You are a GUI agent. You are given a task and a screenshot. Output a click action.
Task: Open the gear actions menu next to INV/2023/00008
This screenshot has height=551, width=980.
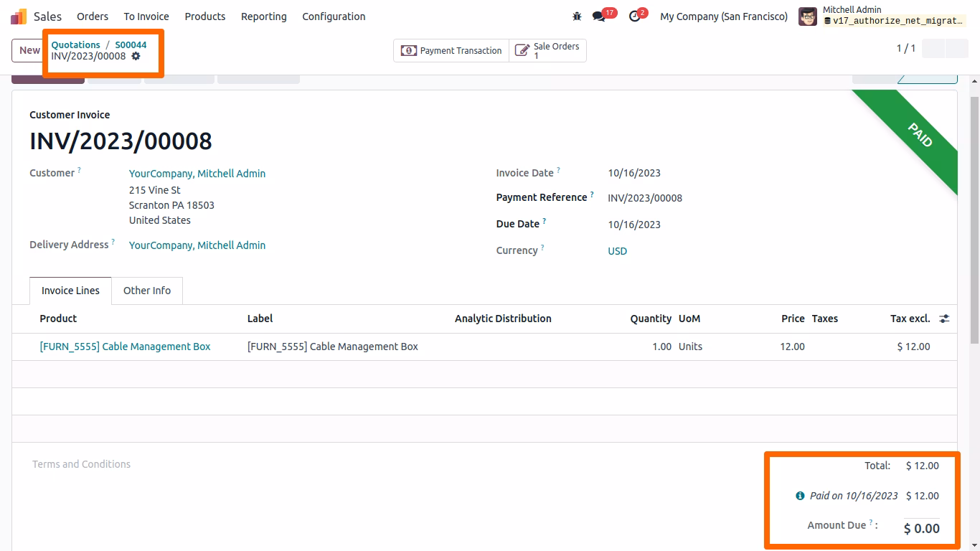(x=136, y=56)
